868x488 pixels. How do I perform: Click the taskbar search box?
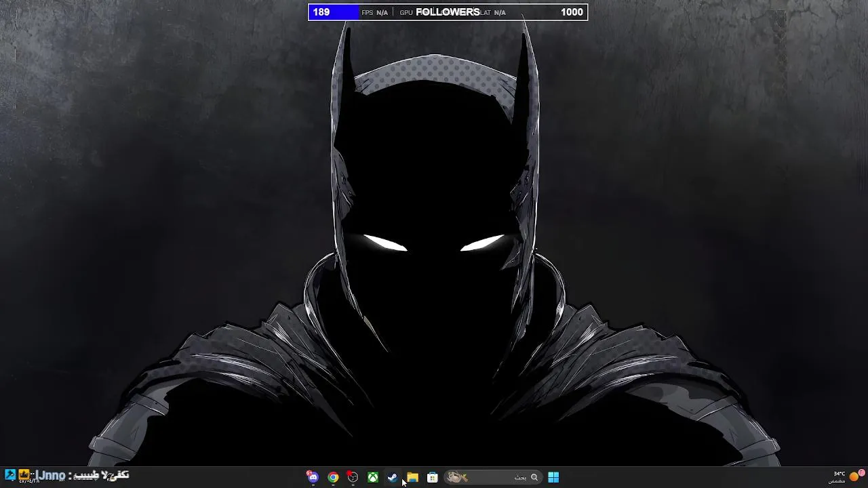click(493, 477)
